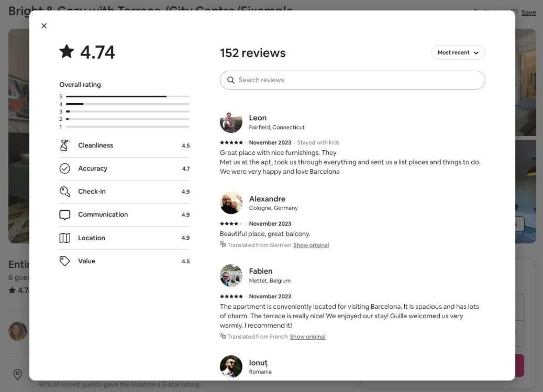543x392 pixels.
Task: Click the 5-star rating distribution bar
Action: point(127,96)
